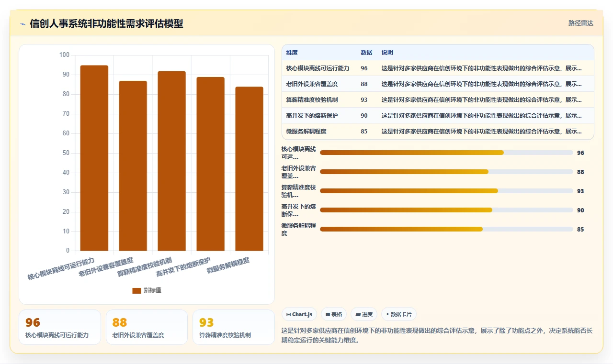613x364 pixels.
Task: Click the 维度 column header
Action: click(x=292, y=53)
